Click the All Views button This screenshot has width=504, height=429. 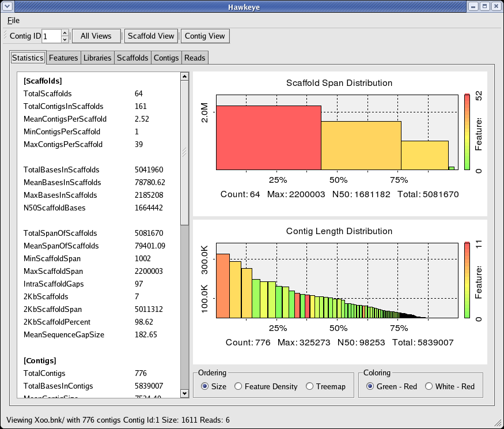96,36
